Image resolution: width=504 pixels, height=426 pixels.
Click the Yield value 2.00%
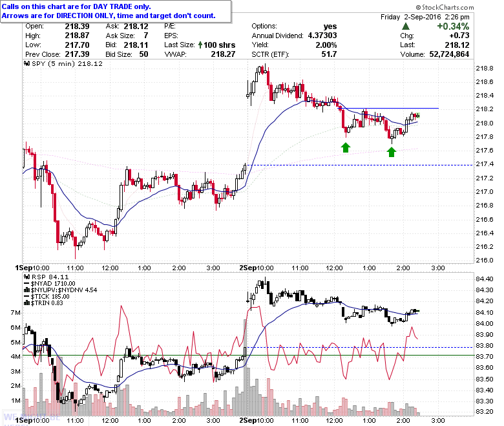[326, 45]
